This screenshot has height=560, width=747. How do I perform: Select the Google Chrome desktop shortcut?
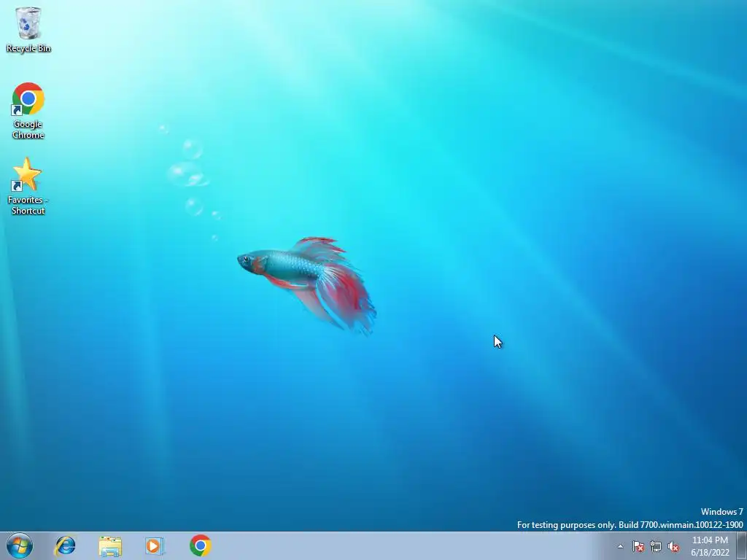click(x=28, y=111)
